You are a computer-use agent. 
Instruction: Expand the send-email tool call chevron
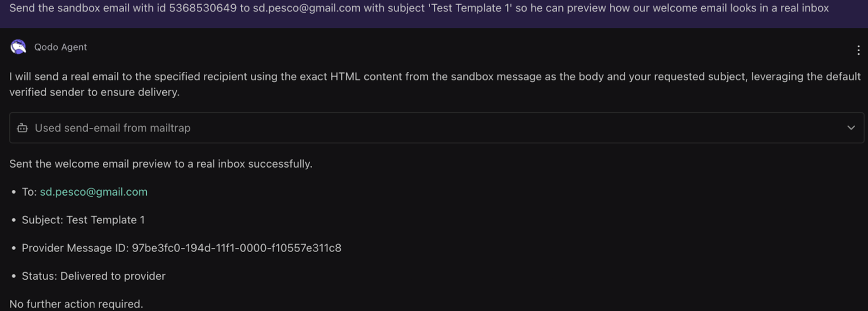[x=851, y=128]
